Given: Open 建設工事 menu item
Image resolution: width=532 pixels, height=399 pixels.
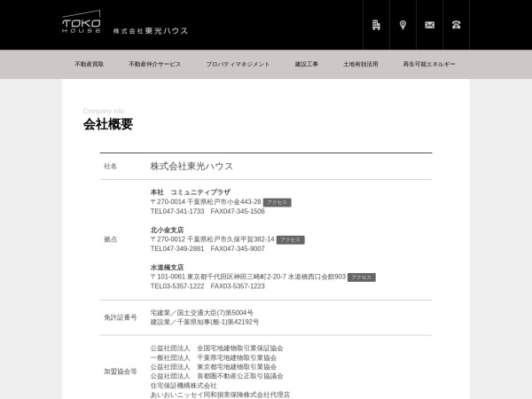Looking at the screenshot, I should pyautogui.click(x=307, y=64).
